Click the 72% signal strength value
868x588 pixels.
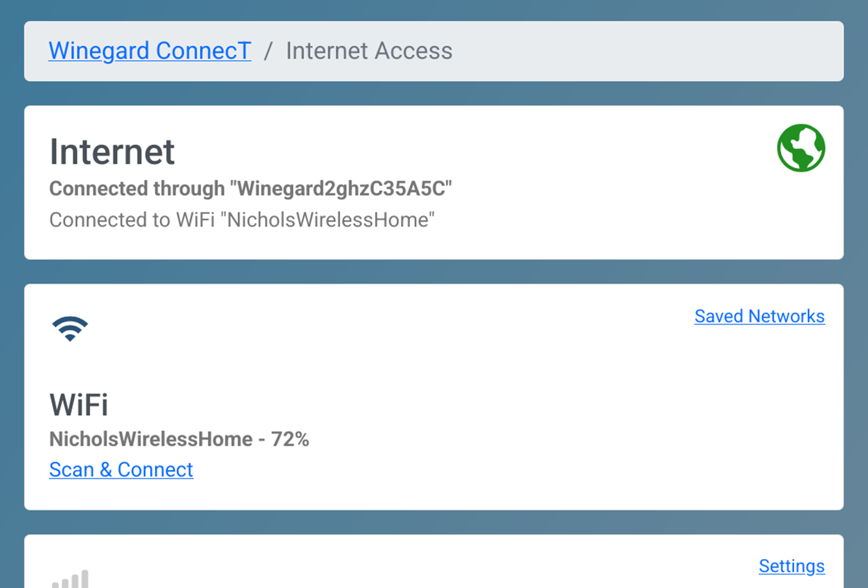point(290,439)
